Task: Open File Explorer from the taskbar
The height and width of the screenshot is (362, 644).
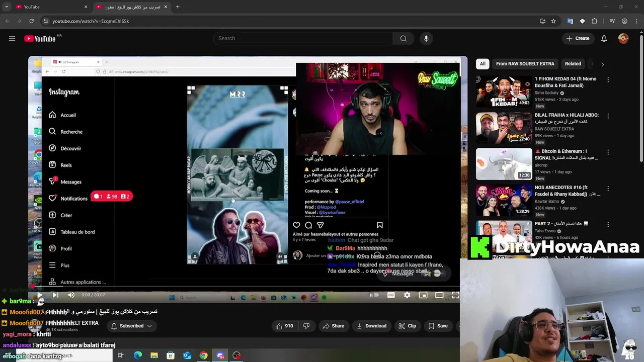Action: [154, 355]
